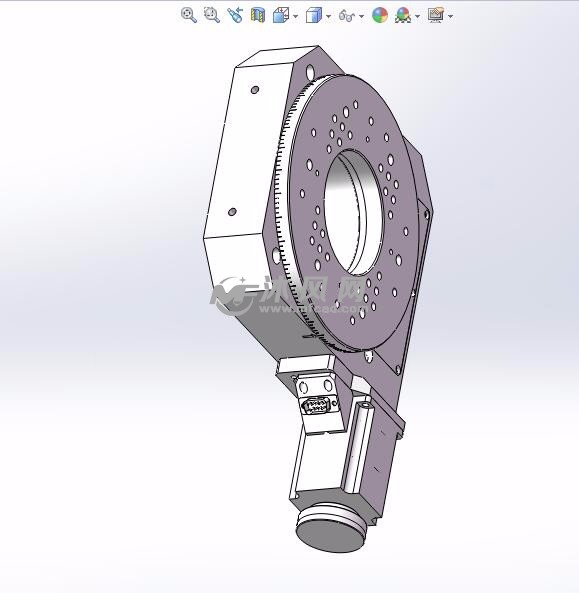The width and height of the screenshot is (579, 593).
Task: Click the Zoom to Fit icon
Action: [x=188, y=15]
